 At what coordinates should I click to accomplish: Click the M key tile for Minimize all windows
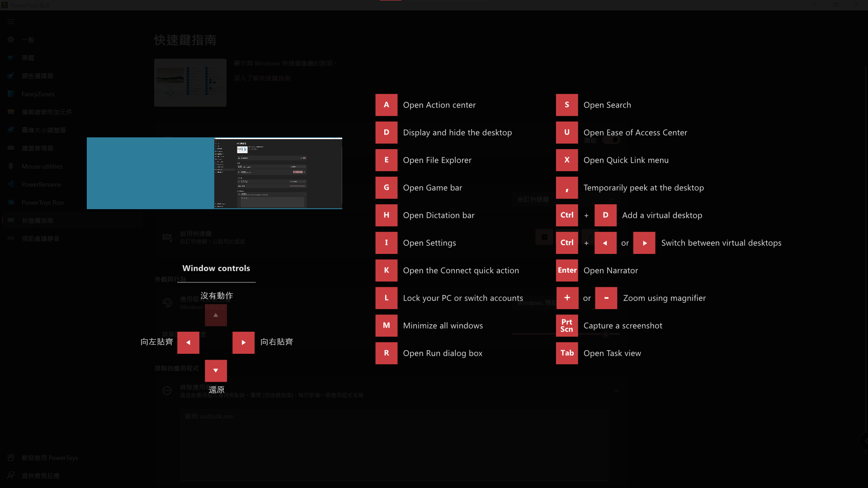tap(386, 325)
